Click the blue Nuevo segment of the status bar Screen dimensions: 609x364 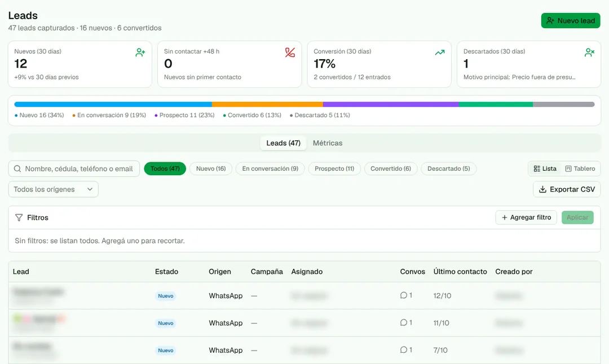click(x=113, y=104)
